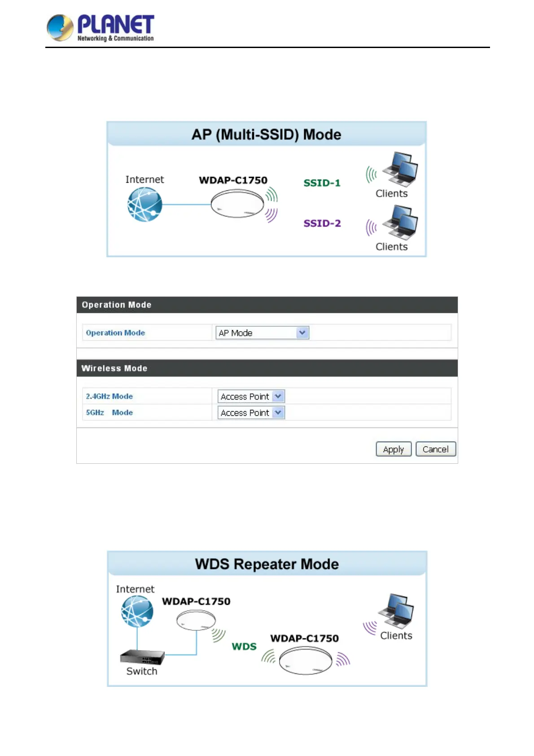Click the Apply button
Image resolution: width=534 pixels, height=756 pixels.
(394, 449)
